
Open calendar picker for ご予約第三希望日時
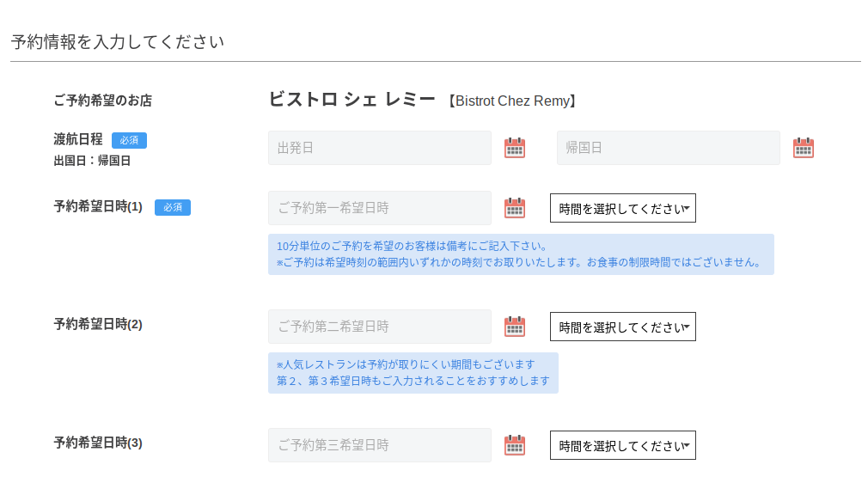point(514,444)
